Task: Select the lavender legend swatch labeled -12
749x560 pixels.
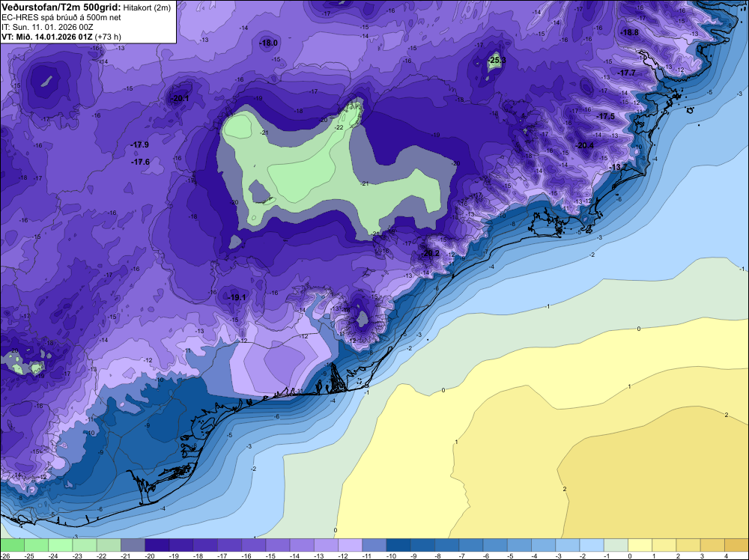Action: tap(350, 545)
